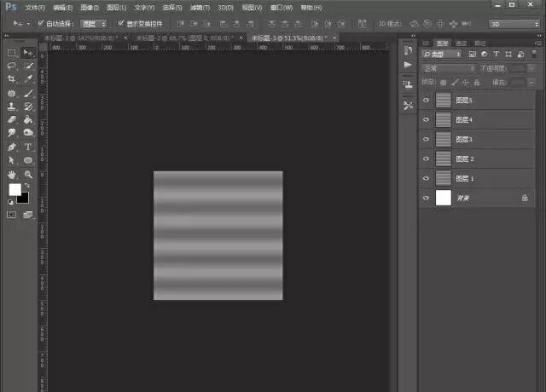Select 图层 3 thumbnail in Layers panel
The height and width of the screenshot is (392, 546).
(x=444, y=139)
